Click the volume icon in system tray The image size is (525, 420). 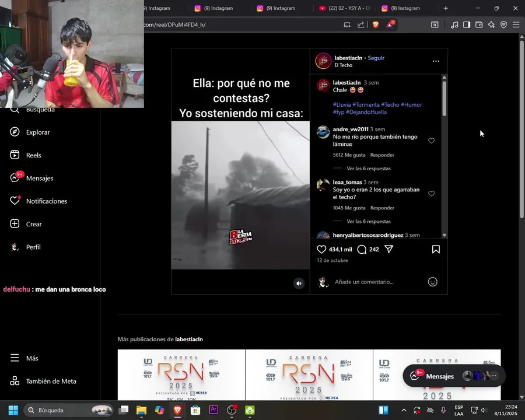(x=484, y=410)
